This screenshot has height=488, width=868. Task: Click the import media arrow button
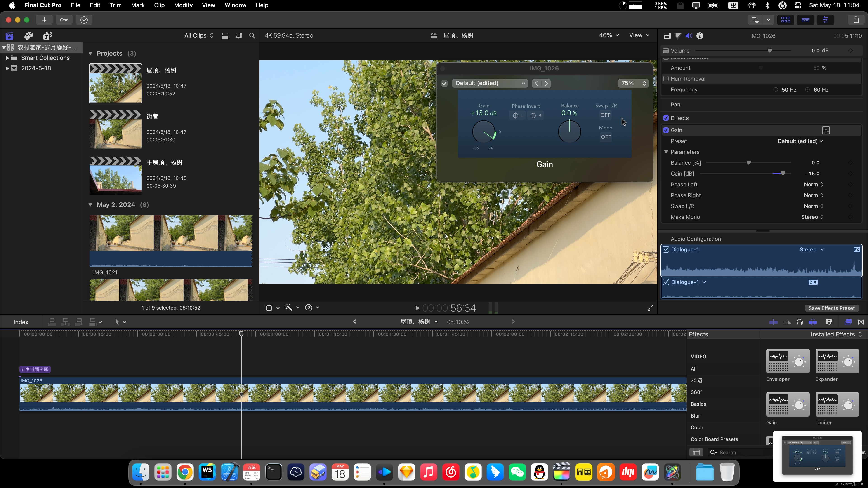pyautogui.click(x=44, y=20)
